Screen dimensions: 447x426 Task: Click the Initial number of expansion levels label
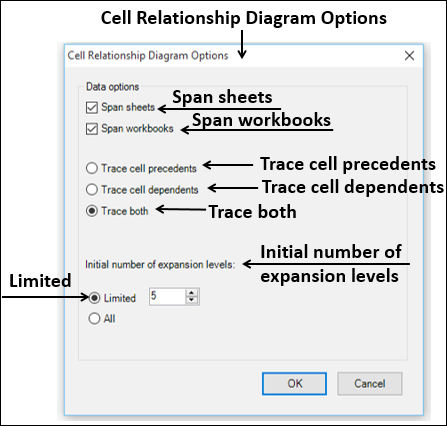pyautogui.click(x=160, y=265)
